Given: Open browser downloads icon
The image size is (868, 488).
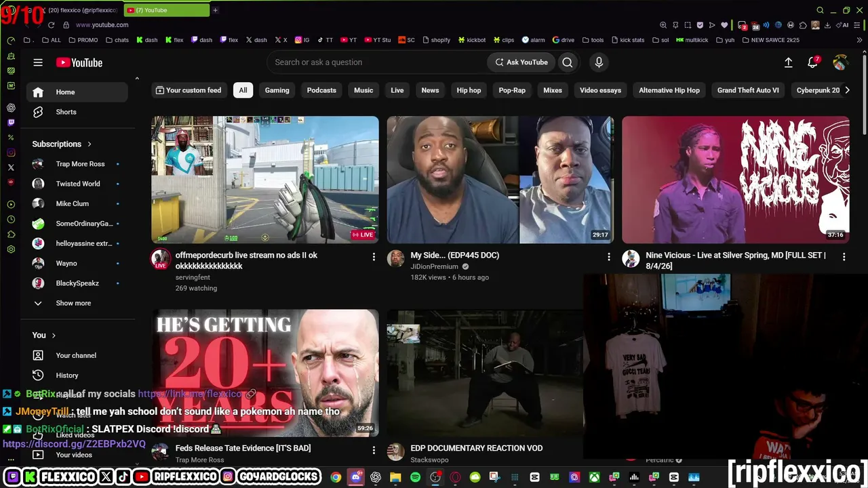Looking at the screenshot, I should [x=827, y=25].
